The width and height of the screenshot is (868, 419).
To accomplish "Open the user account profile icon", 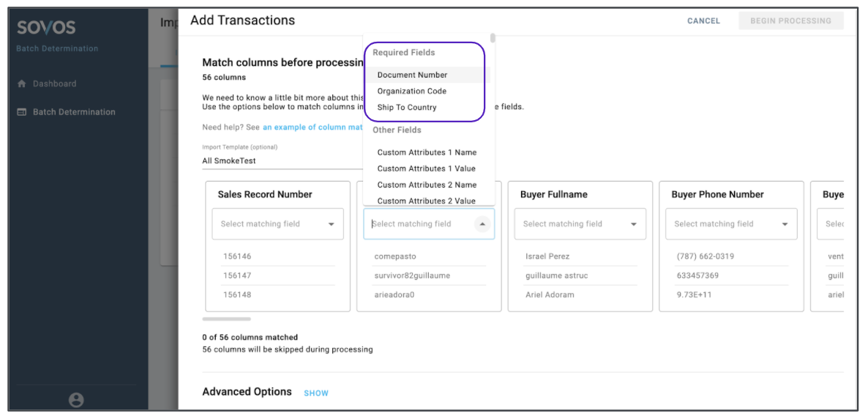I will (76, 399).
